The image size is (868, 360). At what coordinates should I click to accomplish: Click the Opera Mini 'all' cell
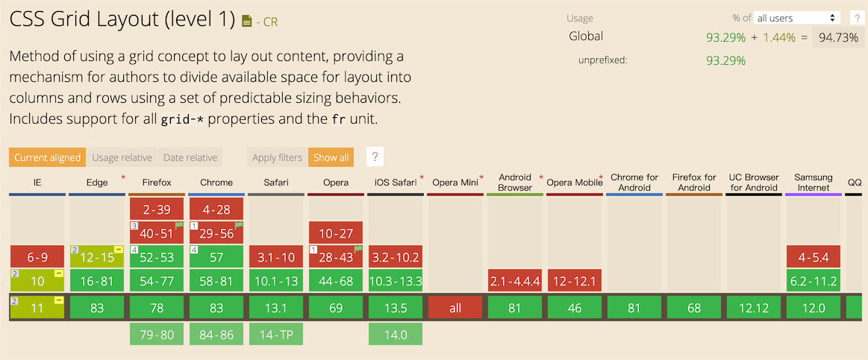click(455, 308)
